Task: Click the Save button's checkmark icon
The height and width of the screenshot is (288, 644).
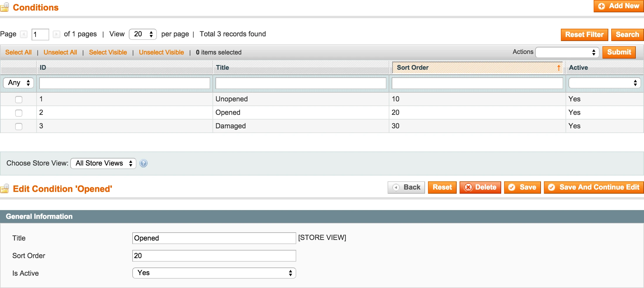Action: [x=512, y=187]
